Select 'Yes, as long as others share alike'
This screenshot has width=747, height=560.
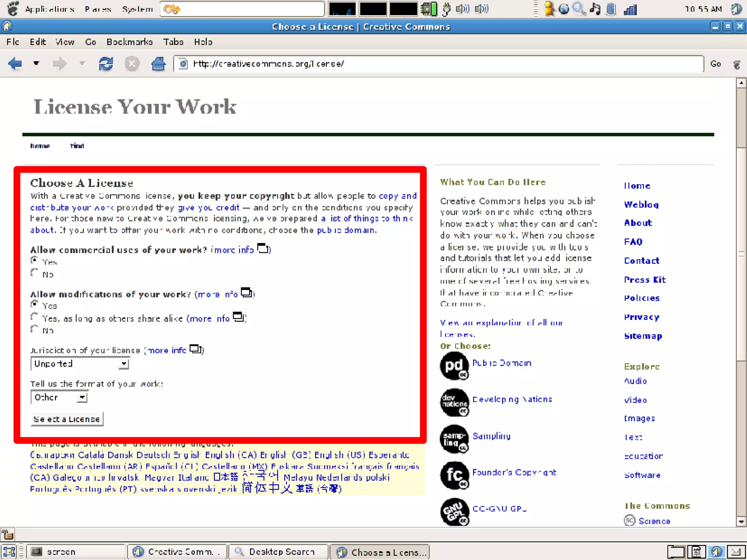pos(34,317)
